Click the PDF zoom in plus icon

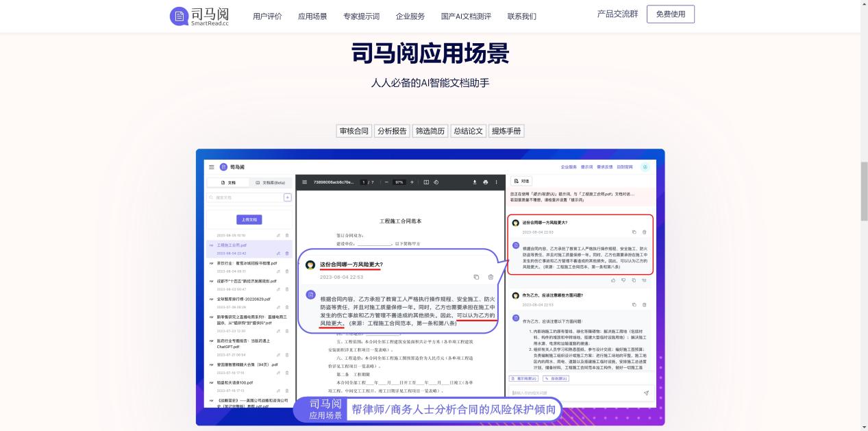point(412,182)
